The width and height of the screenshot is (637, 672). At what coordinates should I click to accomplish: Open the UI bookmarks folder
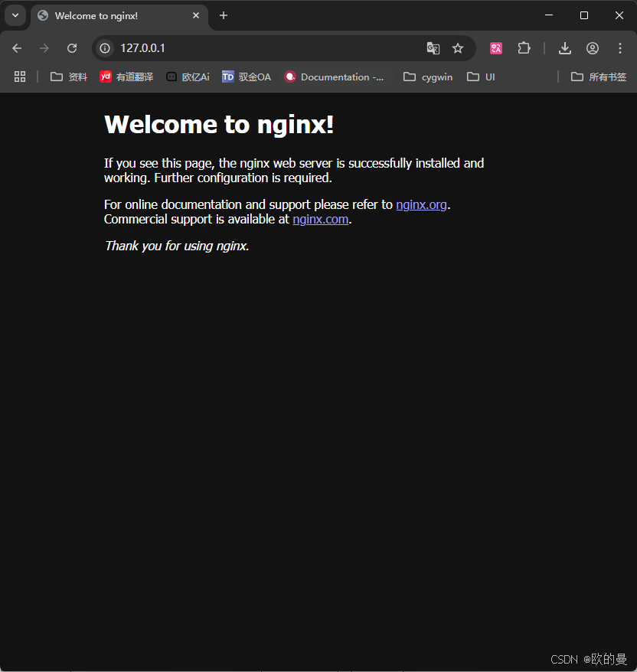tap(481, 77)
